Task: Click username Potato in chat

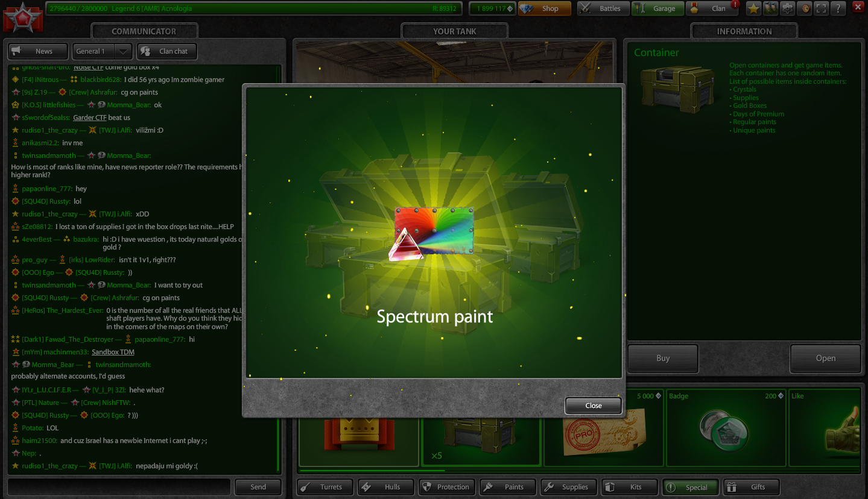Action: tap(32, 428)
